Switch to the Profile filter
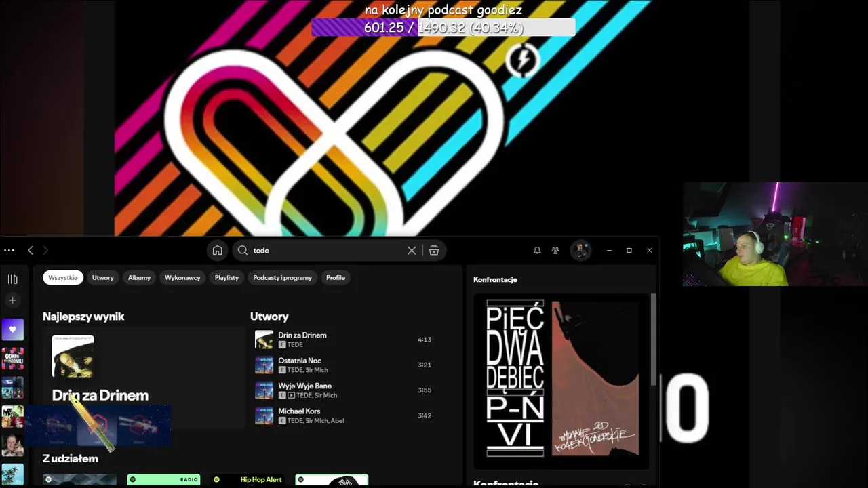868x488 pixels. click(336, 278)
